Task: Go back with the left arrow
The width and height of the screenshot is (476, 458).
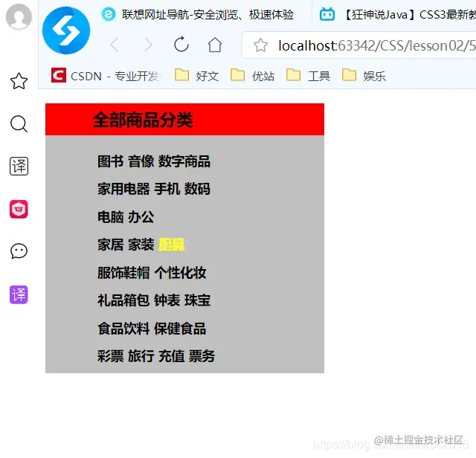Action: (x=115, y=45)
